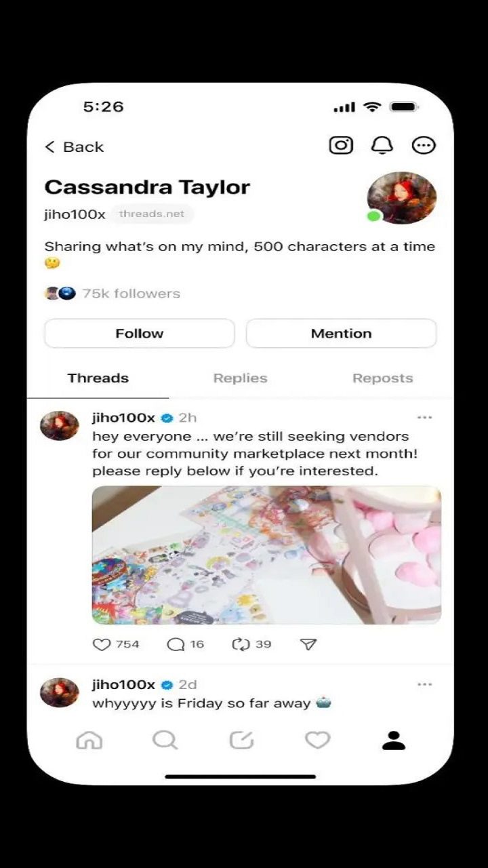
Task: Compose a new thread
Action: pyautogui.click(x=241, y=741)
